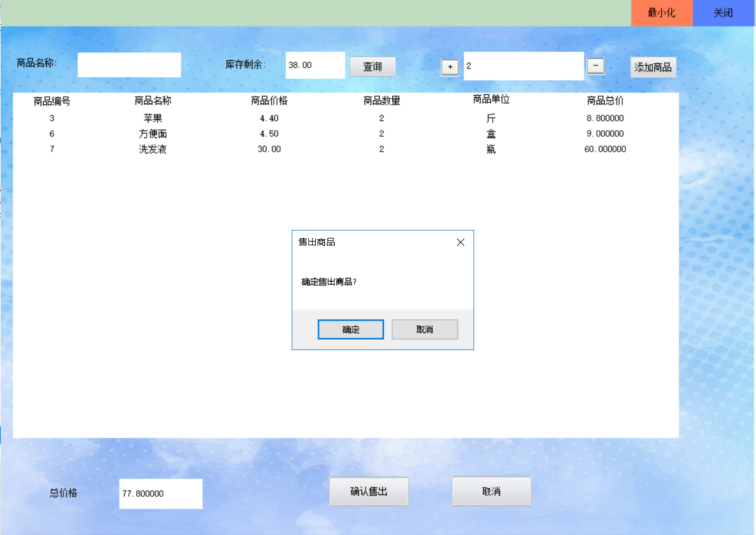Screen dimensions: 756x535
Task: Click the 总价格 field showing 77.800000
Action: click(160, 494)
